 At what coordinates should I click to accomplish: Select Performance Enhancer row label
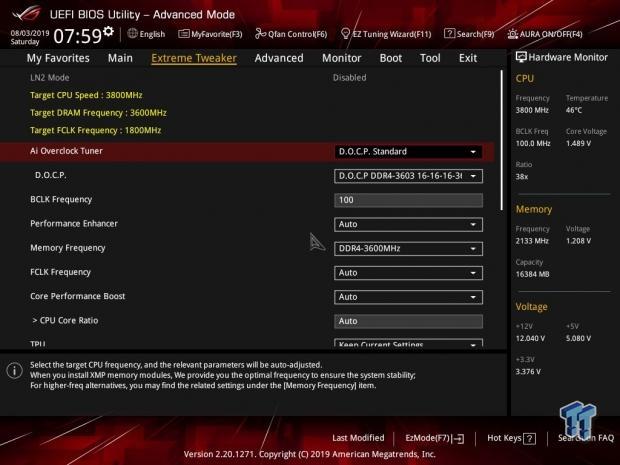(74, 223)
